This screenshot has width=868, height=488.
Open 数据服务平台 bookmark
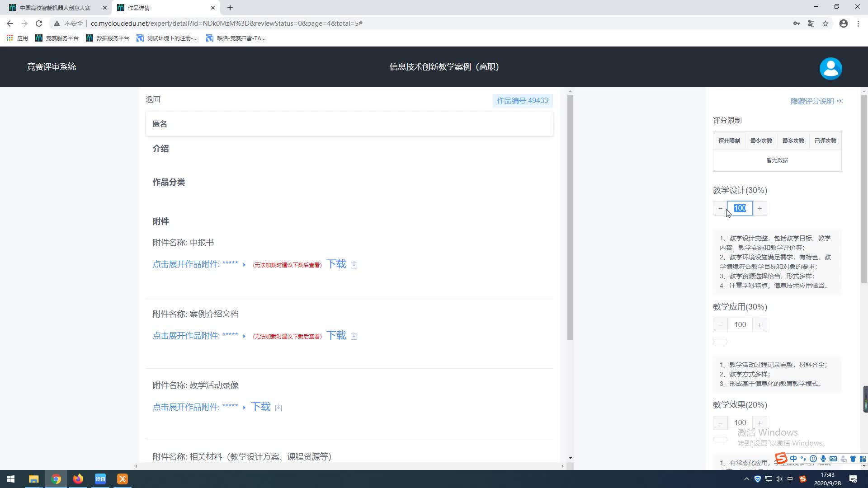108,38
